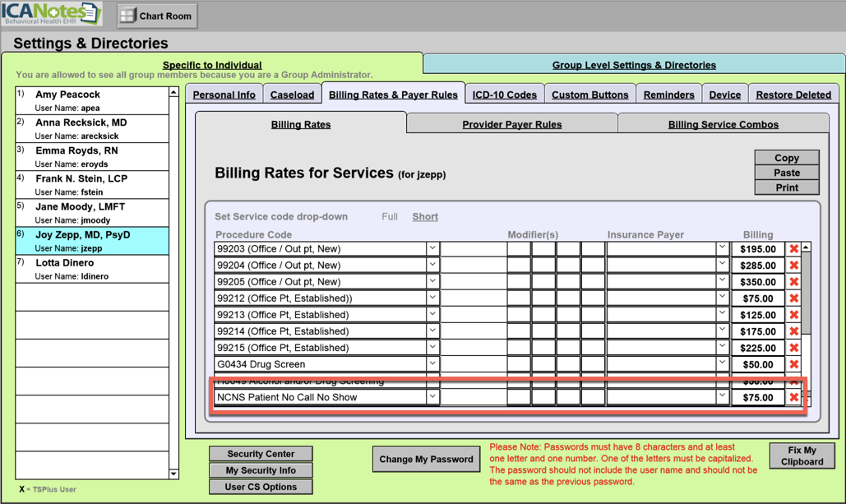This screenshot has width=846, height=504.
Task: Delete the NCNS Patient No Show row
Action: (x=793, y=397)
